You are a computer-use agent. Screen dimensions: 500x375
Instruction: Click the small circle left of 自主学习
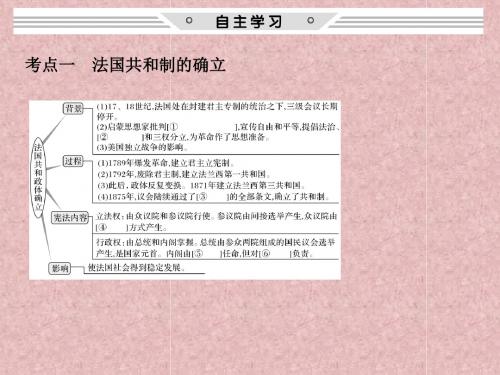coord(189,21)
